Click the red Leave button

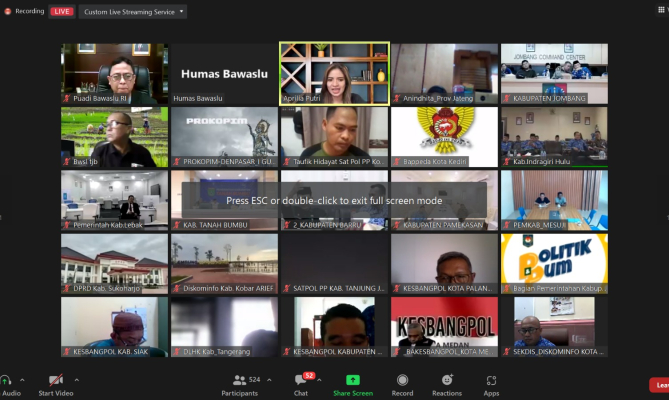[x=659, y=385]
